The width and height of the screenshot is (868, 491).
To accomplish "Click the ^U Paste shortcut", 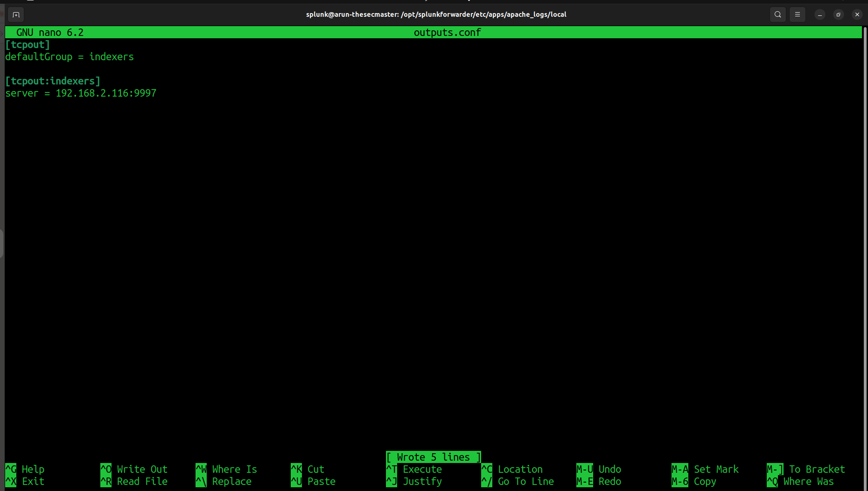I will (313, 482).
